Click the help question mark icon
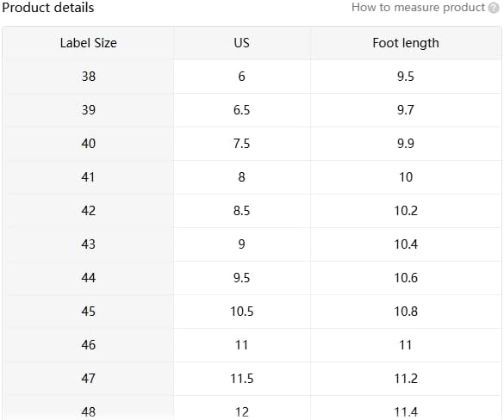504x420 pixels. coord(494,8)
